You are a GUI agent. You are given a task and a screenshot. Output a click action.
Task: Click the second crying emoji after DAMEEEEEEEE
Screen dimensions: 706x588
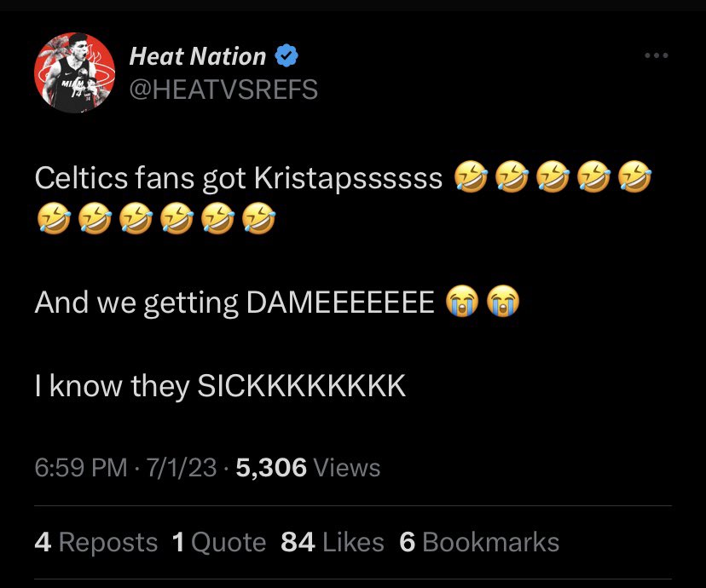pos(503,301)
